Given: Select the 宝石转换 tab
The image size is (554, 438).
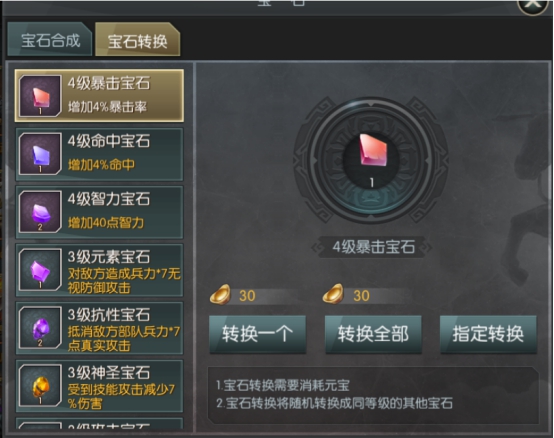Looking at the screenshot, I should pos(137,39).
